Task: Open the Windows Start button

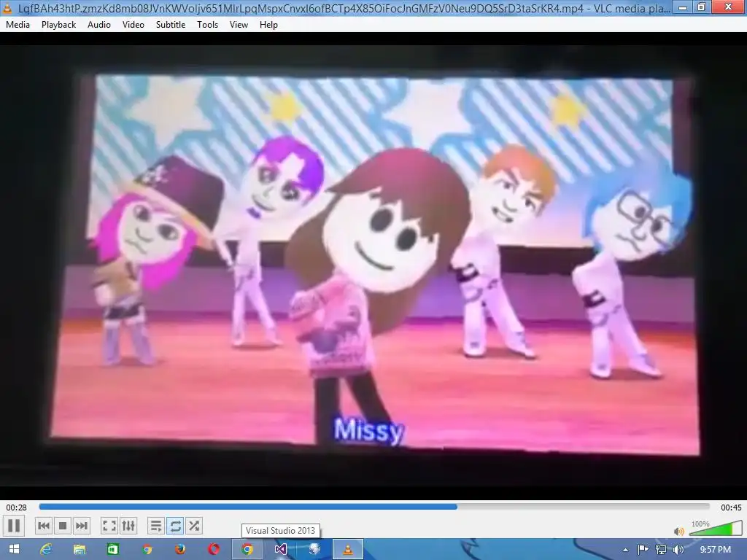Action: point(14,550)
